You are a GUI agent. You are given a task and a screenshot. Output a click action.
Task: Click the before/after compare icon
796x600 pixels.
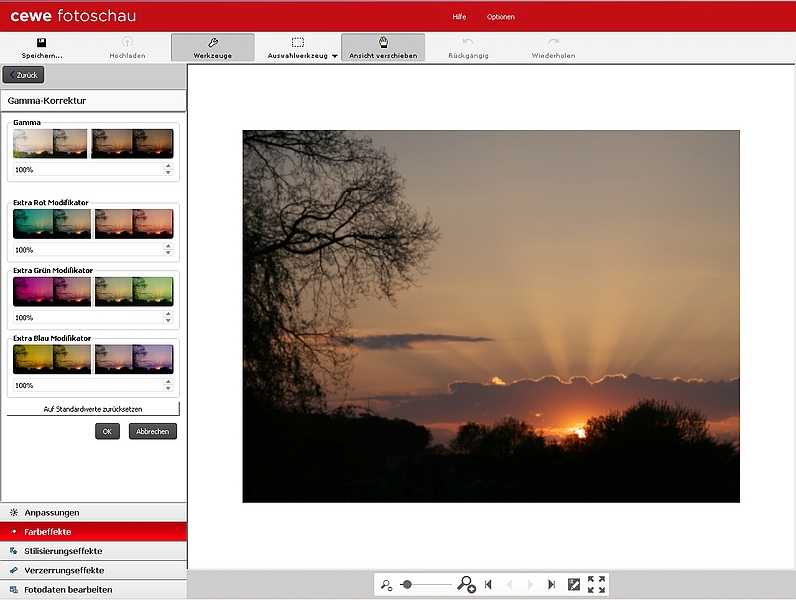(574, 584)
